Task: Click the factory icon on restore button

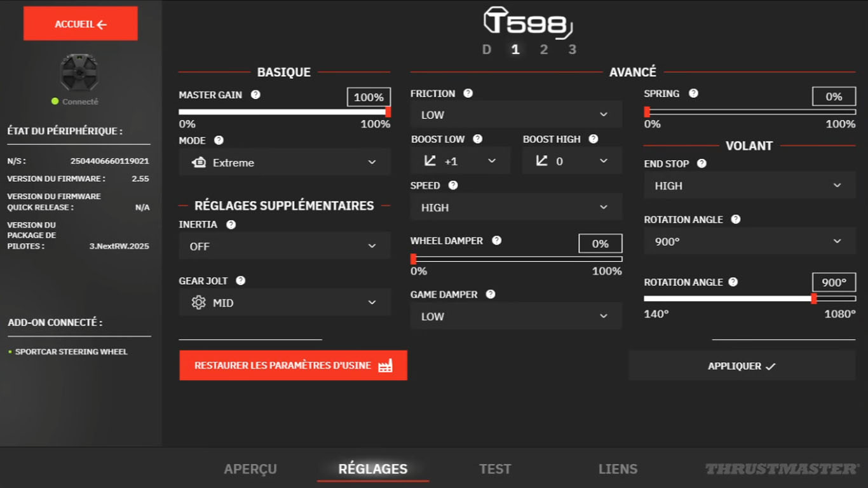Action: coord(385,365)
